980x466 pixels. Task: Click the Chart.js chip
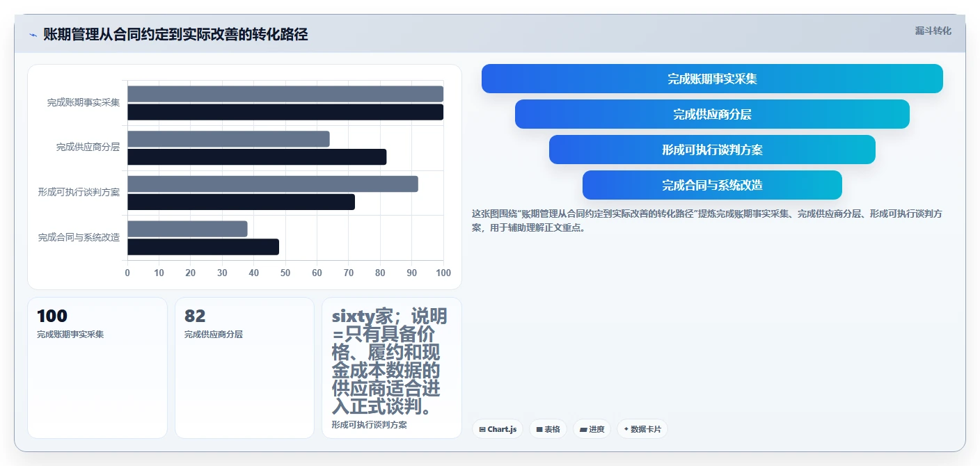[498, 429]
